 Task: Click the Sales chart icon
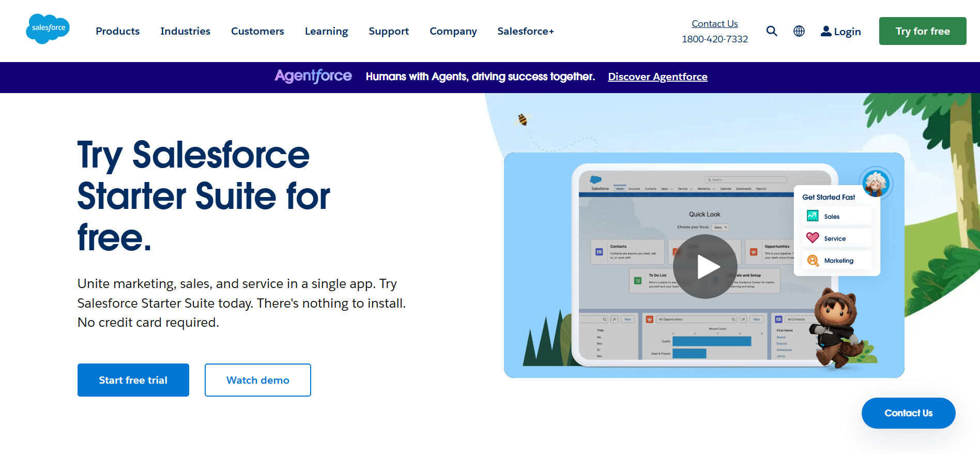813,216
